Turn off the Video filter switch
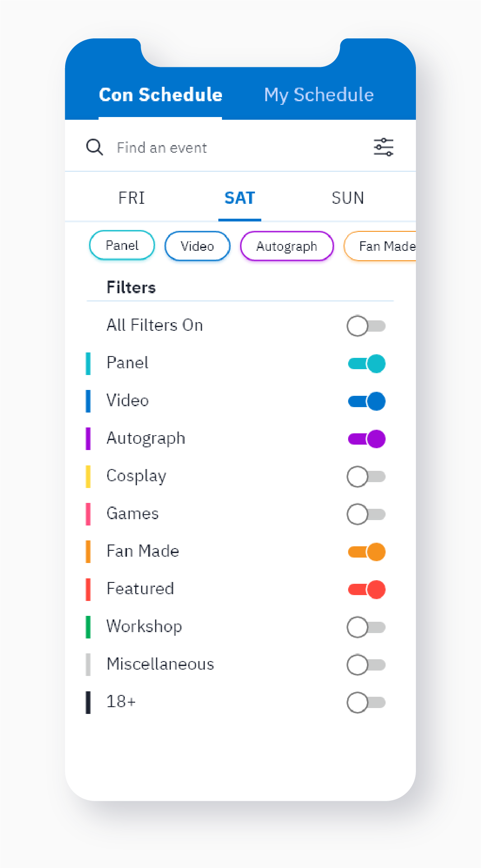This screenshot has width=481, height=868. pos(366,401)
